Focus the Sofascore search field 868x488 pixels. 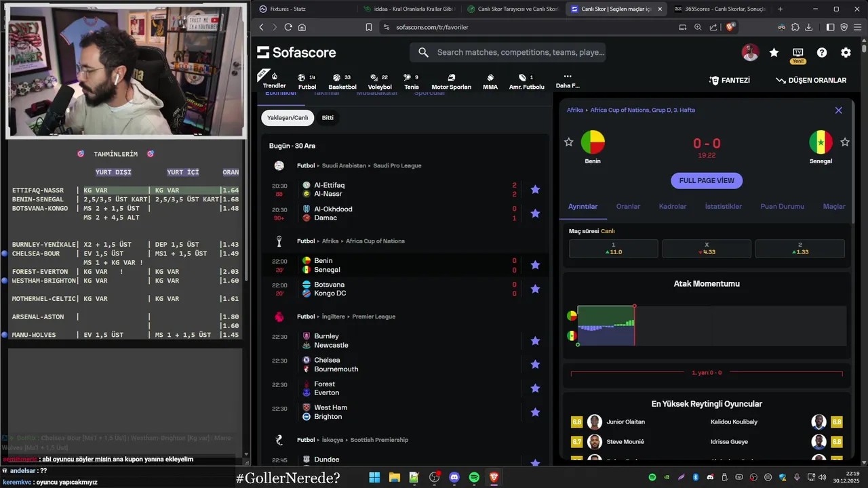pyautogui.click(x=507, y=52)
